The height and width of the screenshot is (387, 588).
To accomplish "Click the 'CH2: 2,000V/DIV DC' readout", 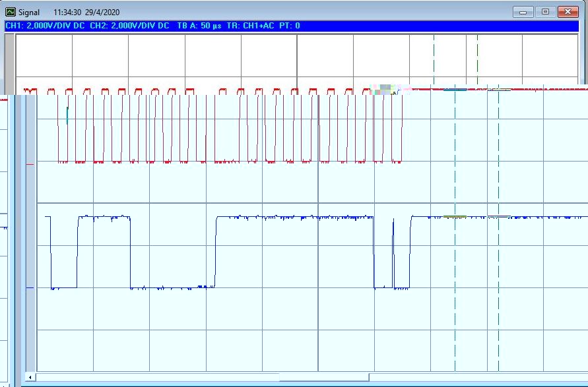I will (129, 26).
